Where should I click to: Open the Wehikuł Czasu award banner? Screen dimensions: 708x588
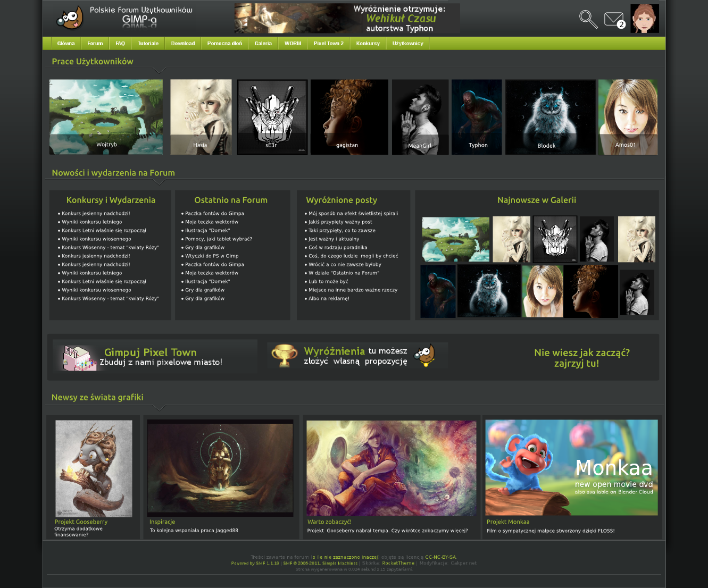click(347, 19)
